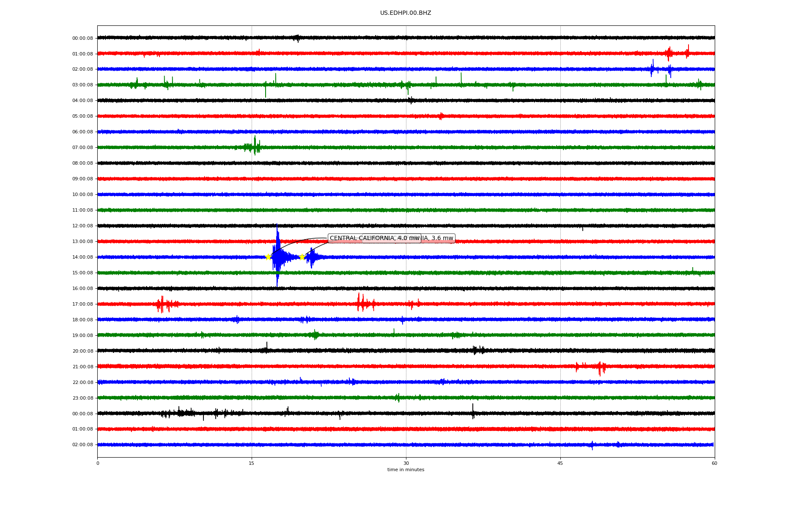This screenshot has height=508, width=812.
Task: Click the 30 tick on the x-axis
Action: coord(406,463)
